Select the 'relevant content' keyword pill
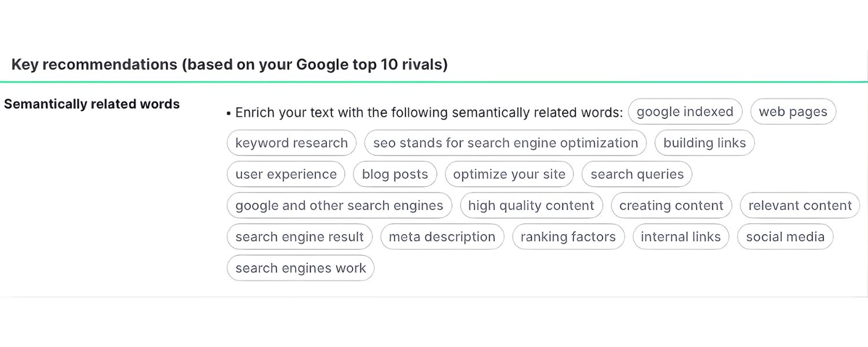Image resolution: width=868 pixels, height=347 pixels. 800,205
